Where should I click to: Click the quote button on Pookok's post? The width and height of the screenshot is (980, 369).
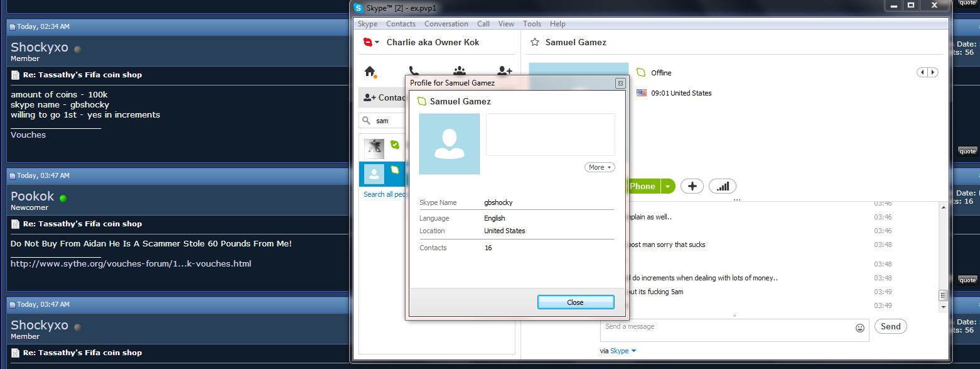[967, 280]
